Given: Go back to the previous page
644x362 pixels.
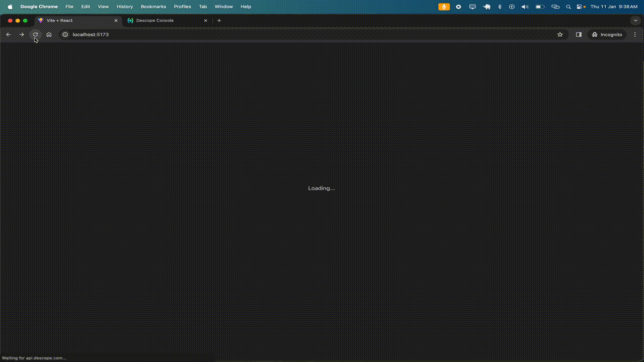Looking at the screenshot, I should [9, 35].
